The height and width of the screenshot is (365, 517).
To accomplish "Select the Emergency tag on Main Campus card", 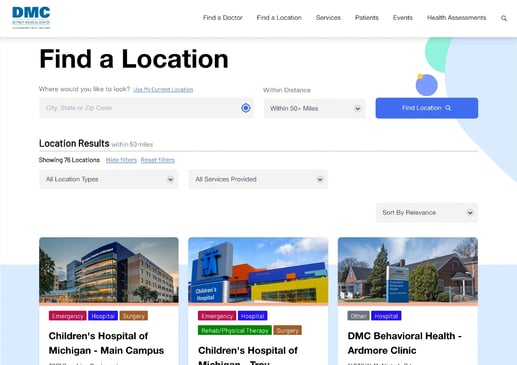I will pyautogui.click(x=67, y=316).
